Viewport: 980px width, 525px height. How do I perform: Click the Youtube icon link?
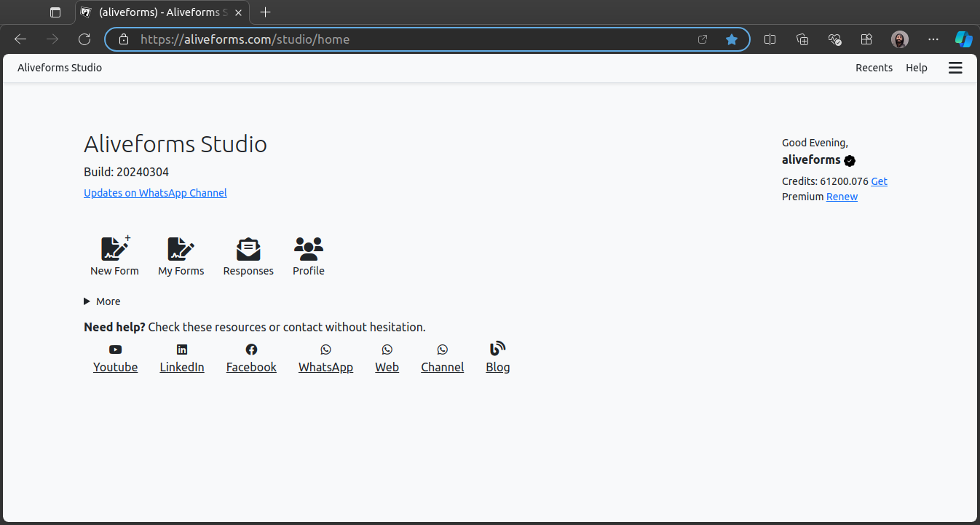[x=115, y=350]
